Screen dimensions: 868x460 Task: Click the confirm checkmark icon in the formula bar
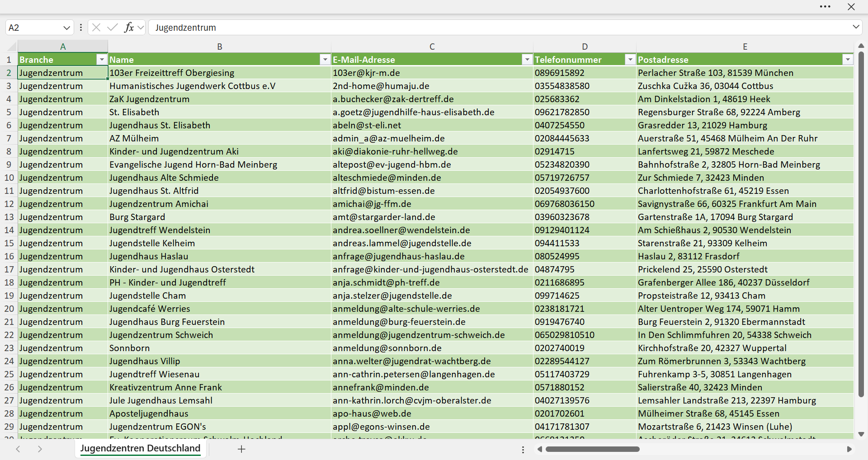(113, 28)
